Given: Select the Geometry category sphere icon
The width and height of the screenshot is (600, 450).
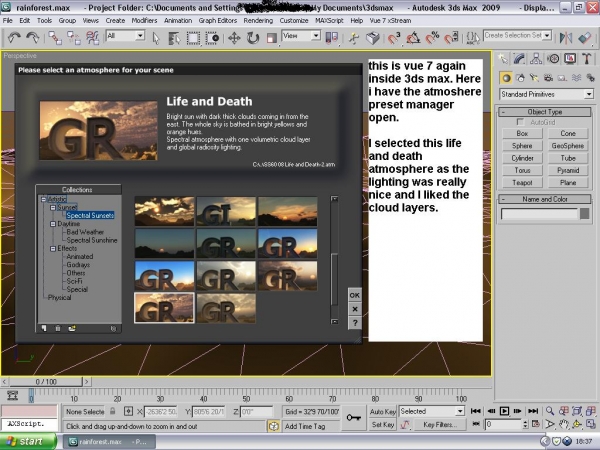Looking at the screenshot, I should (506, 78).
